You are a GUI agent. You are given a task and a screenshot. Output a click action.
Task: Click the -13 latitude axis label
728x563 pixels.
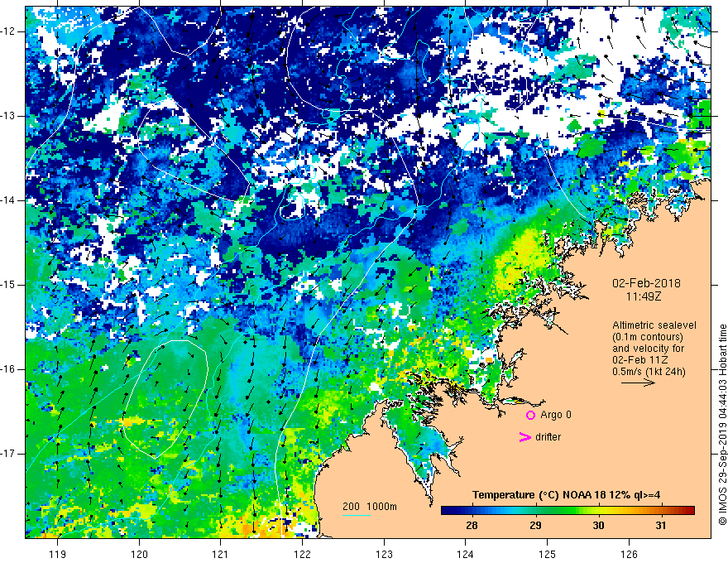tap(9, 116)
